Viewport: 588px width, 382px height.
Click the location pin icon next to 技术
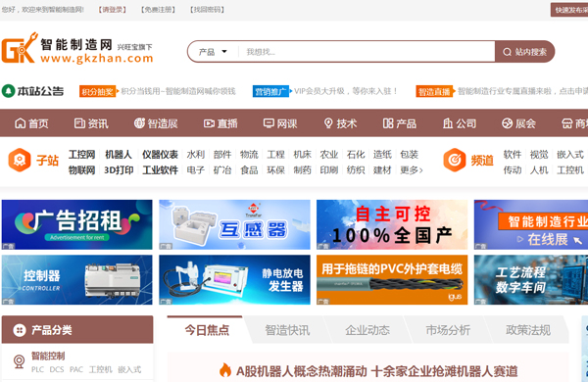point(328,123)
